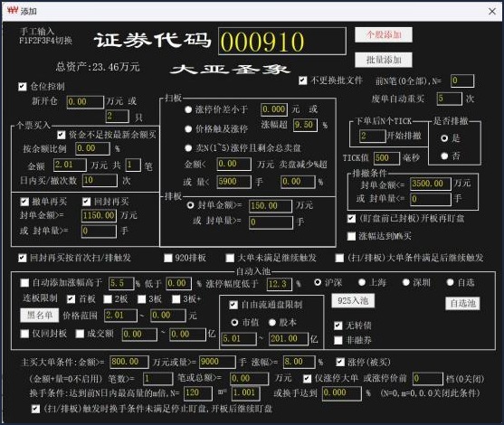
Task: Click the TICK值 500 field
Action: pos(386,158)
